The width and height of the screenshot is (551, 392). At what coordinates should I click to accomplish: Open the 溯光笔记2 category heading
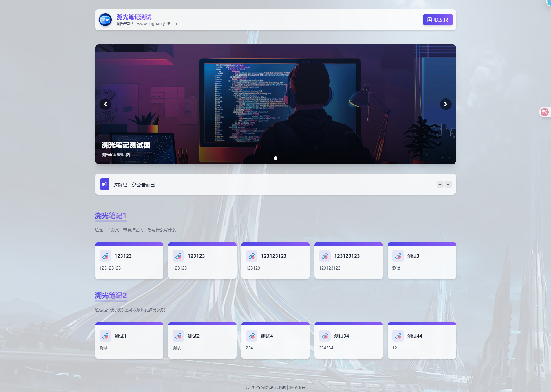pos(111,296)
